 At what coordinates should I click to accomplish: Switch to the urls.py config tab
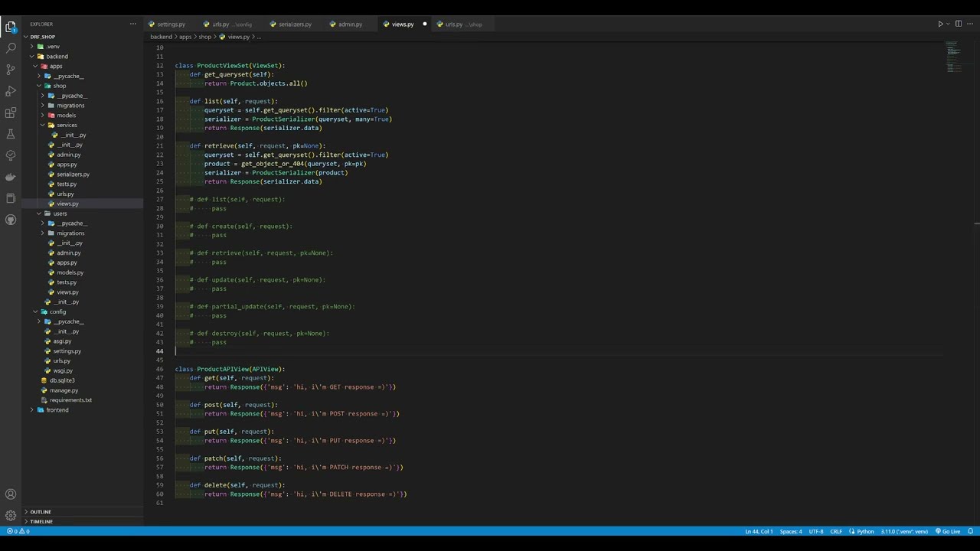tap(232, 24)
